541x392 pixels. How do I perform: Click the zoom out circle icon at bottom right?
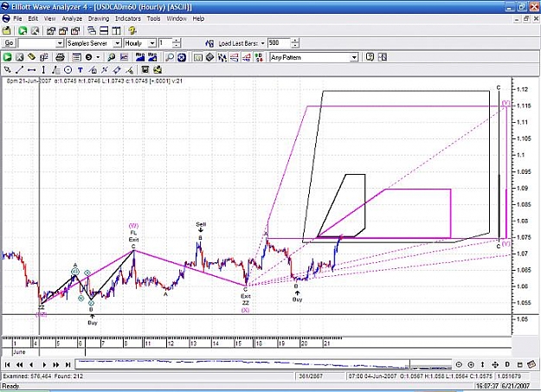(x=459, y=364)
